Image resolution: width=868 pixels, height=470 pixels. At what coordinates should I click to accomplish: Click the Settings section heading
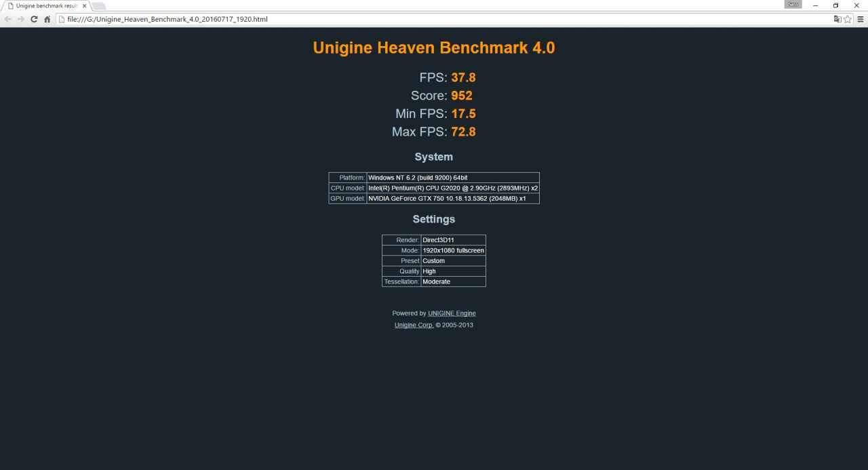pos(434,219)
